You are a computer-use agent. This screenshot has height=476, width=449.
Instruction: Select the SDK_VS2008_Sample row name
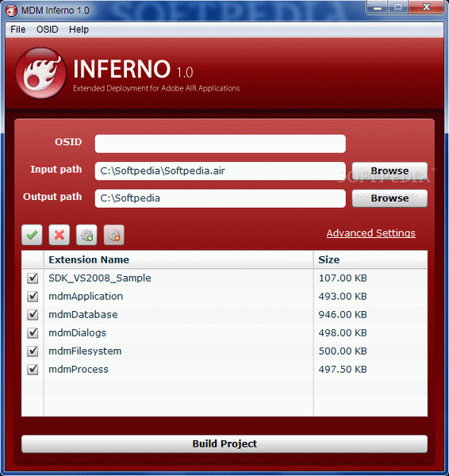[100, 278]
